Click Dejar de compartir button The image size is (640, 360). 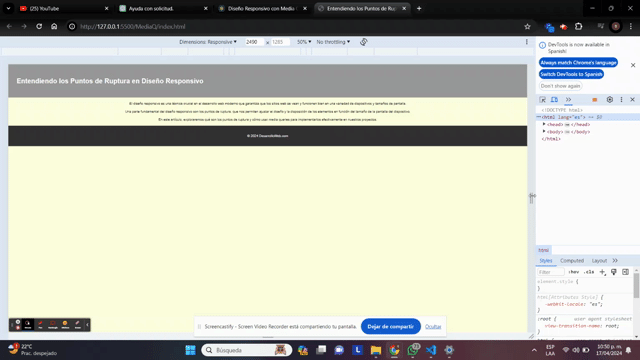[x=391, y=327]
